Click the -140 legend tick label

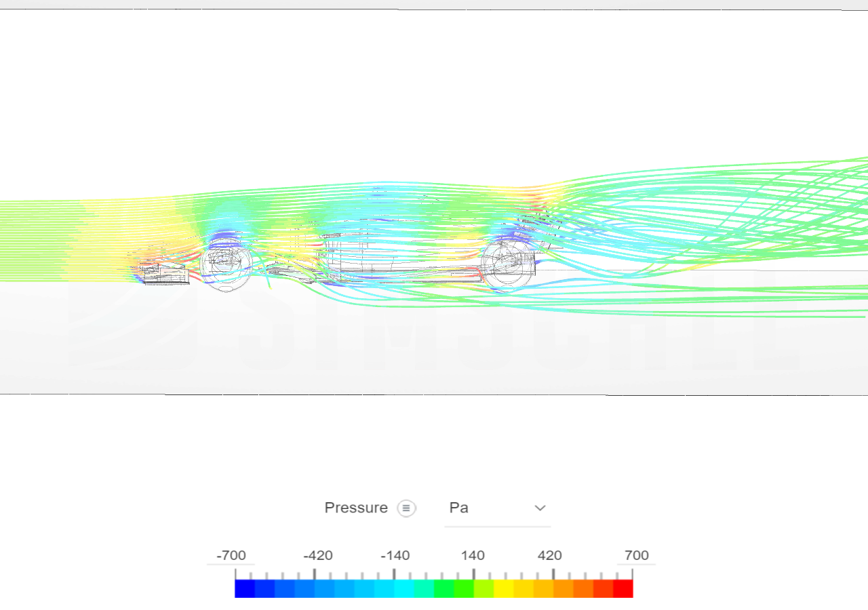tap(395, 556)
